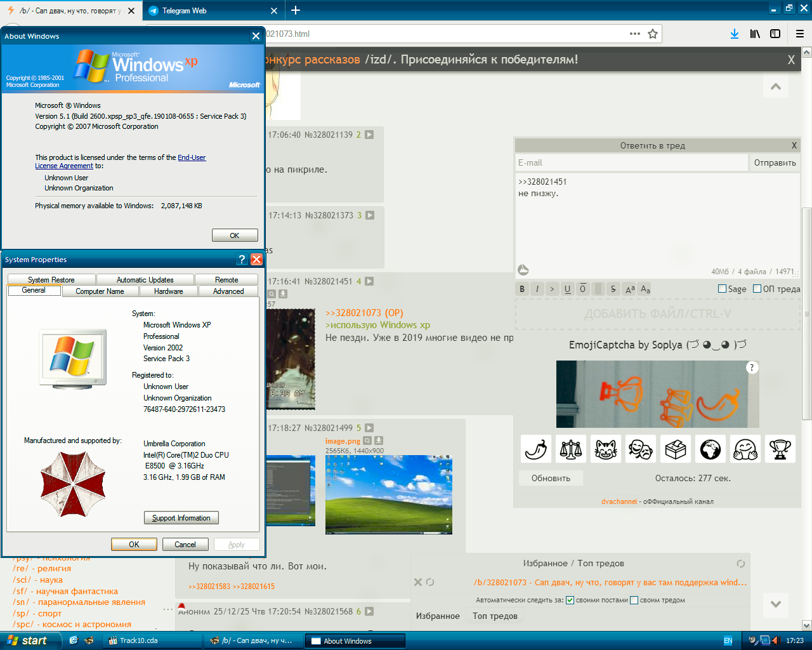Pick the balance scales emoji captcha option
Viewport: 812px width, 650px height.
pos(572,449)
